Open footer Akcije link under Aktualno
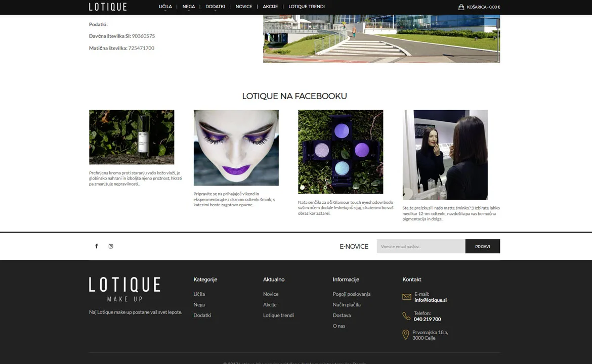The image size is (592, 364). 270,305
